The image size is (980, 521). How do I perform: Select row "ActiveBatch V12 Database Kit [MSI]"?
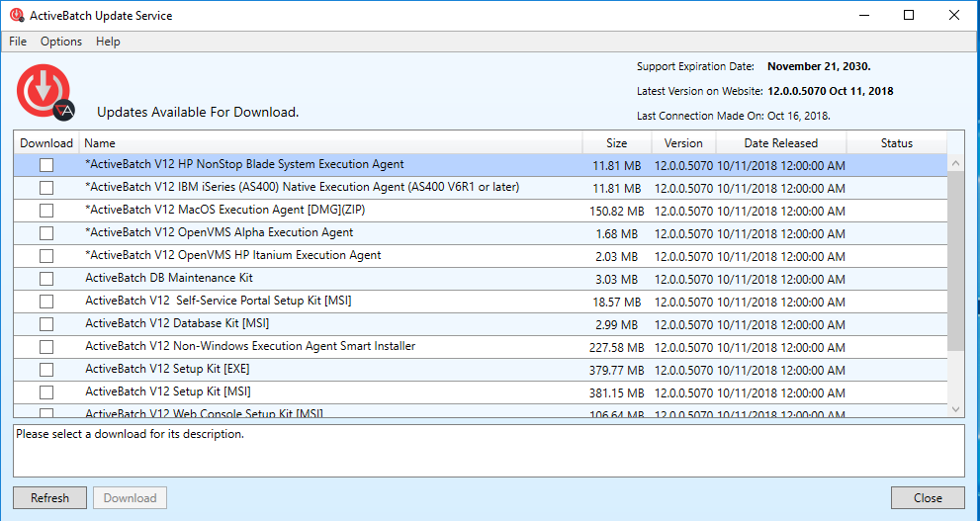pyautogui.click(x=480, y=324)
